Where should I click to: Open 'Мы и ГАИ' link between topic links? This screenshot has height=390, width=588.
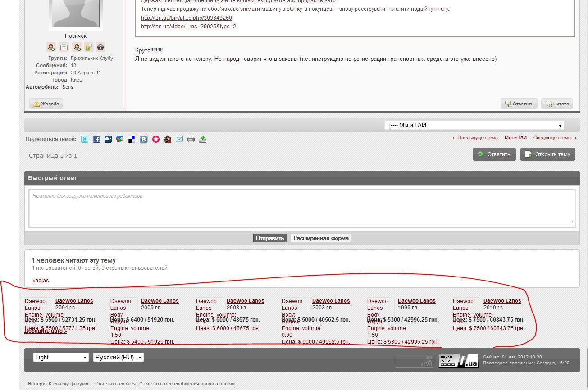pos(515,138)
